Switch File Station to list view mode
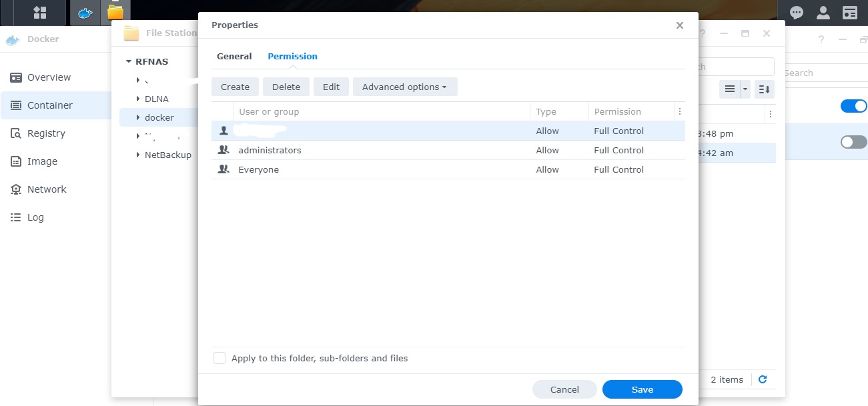 click(730, 89)
